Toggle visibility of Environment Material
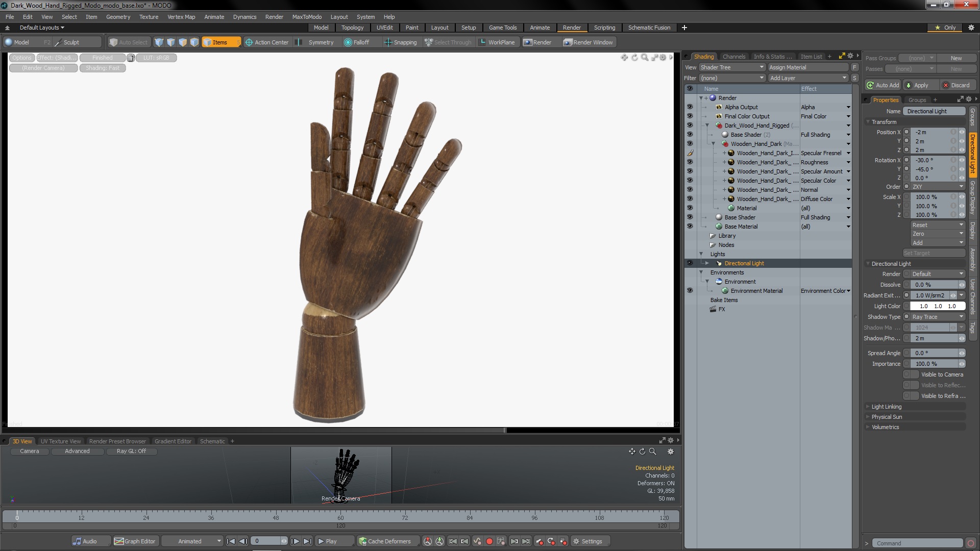Screen dimensions: 980x551 [x=690, y=291]
